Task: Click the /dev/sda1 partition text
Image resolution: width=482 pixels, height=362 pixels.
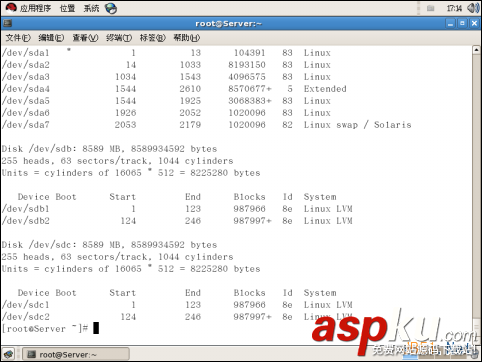Action: [26, 53]
